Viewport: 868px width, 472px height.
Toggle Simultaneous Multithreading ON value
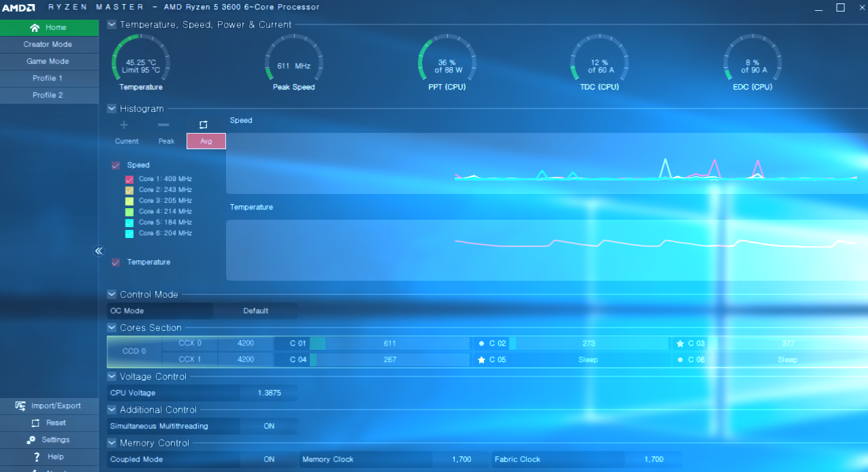(x=269, y=427)
